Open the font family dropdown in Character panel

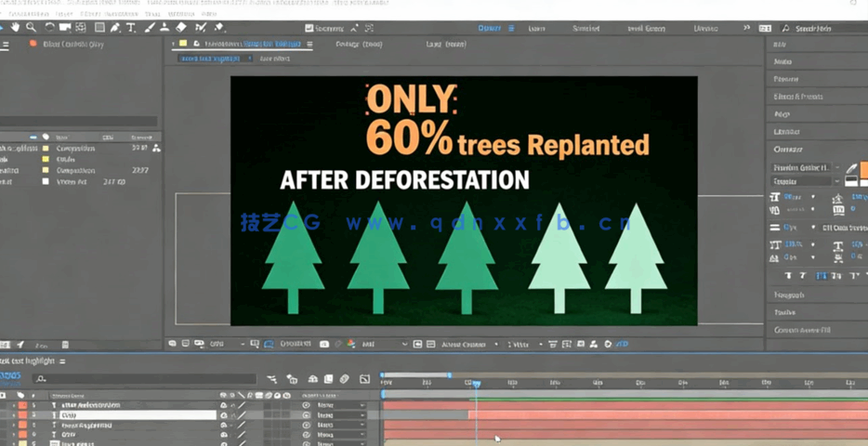coord(804,167)
